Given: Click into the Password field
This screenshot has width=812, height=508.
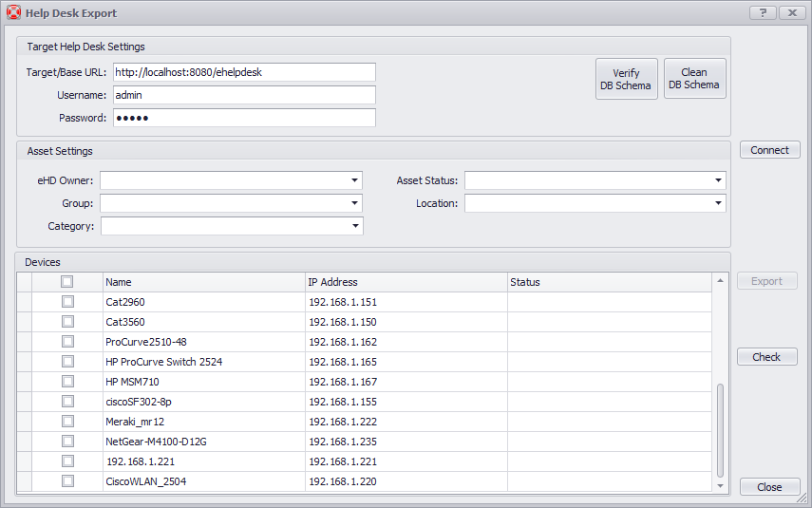Looking at the screenshot, I should [x=244, y=118].
